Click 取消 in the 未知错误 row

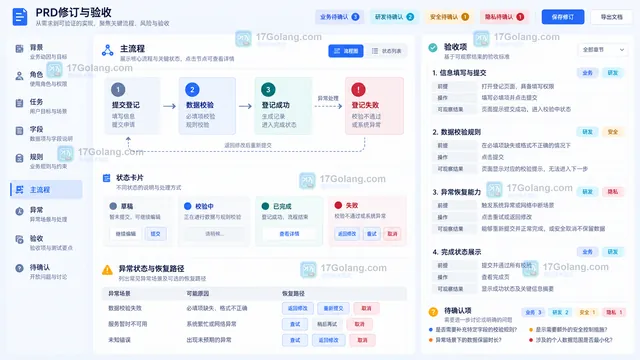(x=362, y=340)
